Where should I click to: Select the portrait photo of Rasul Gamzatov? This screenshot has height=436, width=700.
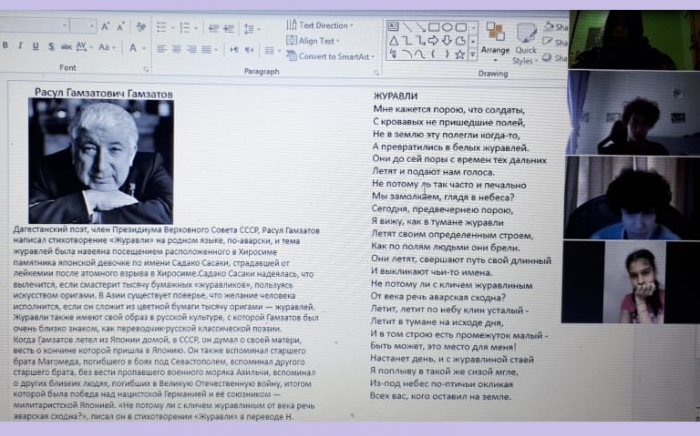point(100,160)
